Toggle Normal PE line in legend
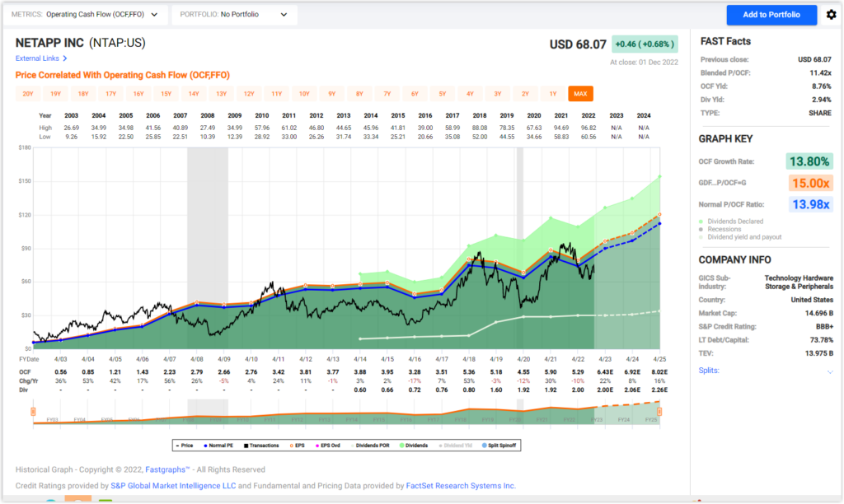This screenshot has width=844, height=504. [218, 446]
